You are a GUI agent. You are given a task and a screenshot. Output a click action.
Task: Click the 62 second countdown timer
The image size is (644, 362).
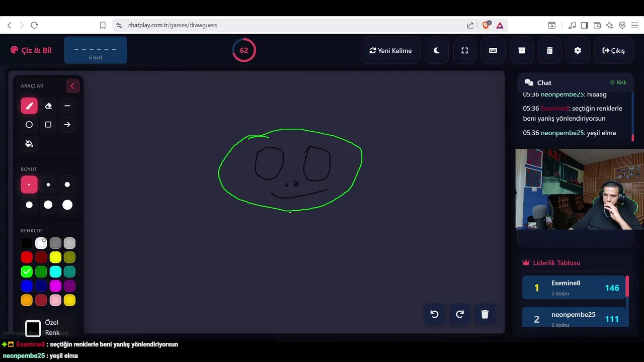coord(244,50)
